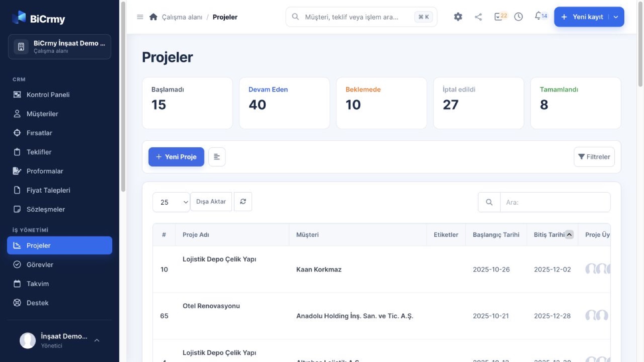Filter by Tamamlandı status card

click(576, 103)
